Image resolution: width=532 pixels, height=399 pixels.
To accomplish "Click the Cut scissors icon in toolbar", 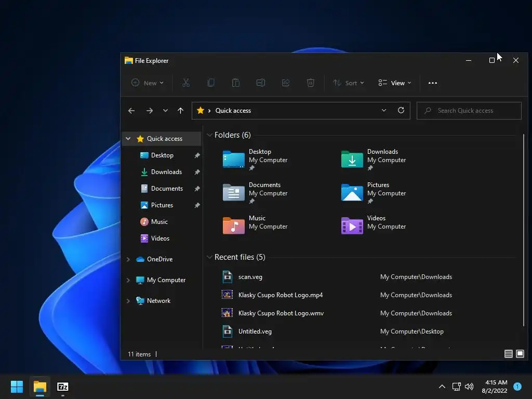I will pyautogui.click(x=186, y=83).
